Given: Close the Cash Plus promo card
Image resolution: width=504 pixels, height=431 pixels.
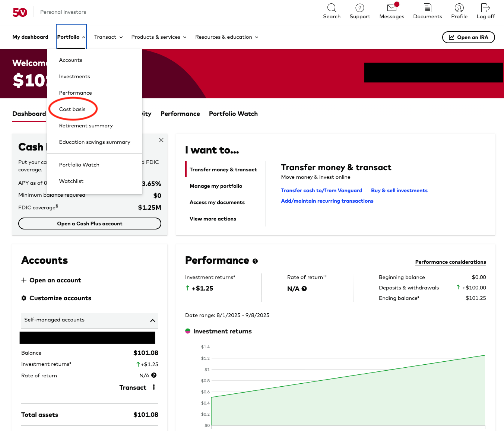Looking at the screenshot, I should pos(161,140).
